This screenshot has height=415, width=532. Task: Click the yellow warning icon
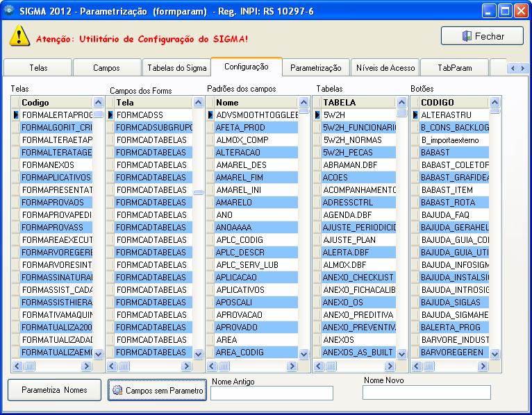click(x=19, y=36)
